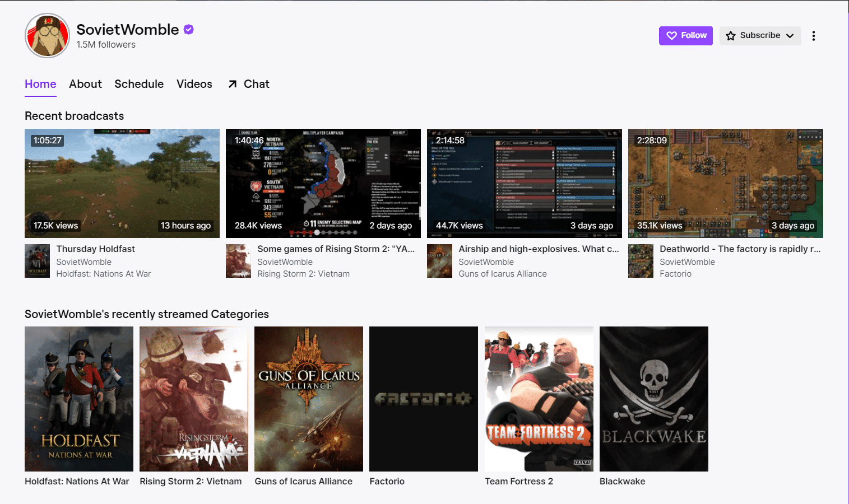The height and width of the screenshot is (504, 849).
Task: Open SovietWomble's profile avatar
Action: pyautogui.click(x=48, y=36)
